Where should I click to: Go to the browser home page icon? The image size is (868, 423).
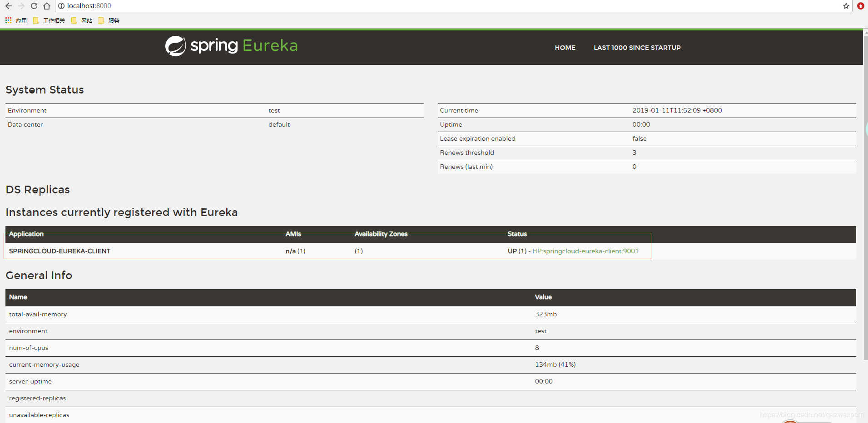pos(47,6)
